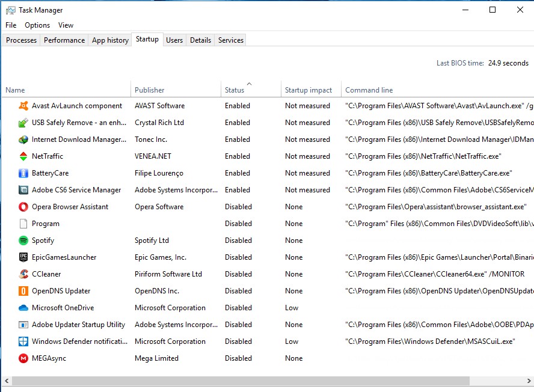Click the horizontal scrollbar left arrow

tap(7, 381)
